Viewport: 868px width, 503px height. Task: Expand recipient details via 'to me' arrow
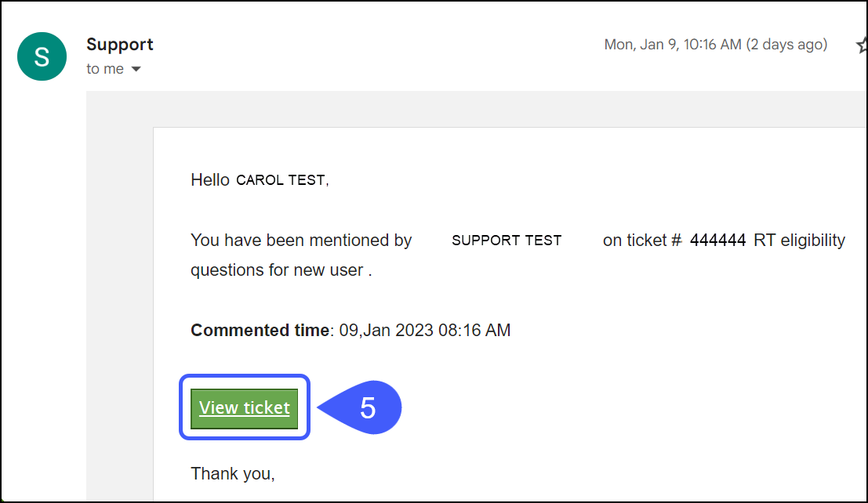[x=136, y=69]
